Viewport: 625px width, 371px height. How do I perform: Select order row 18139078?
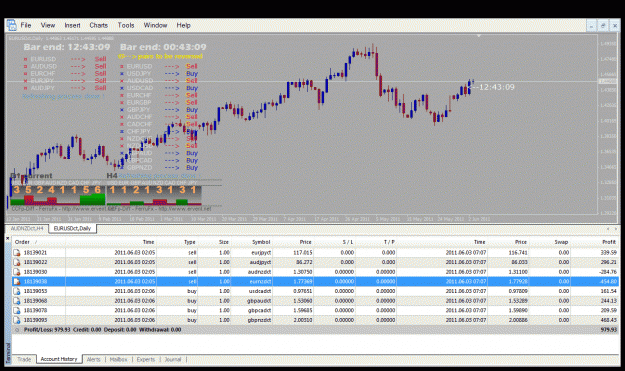[x=316, y=310]
